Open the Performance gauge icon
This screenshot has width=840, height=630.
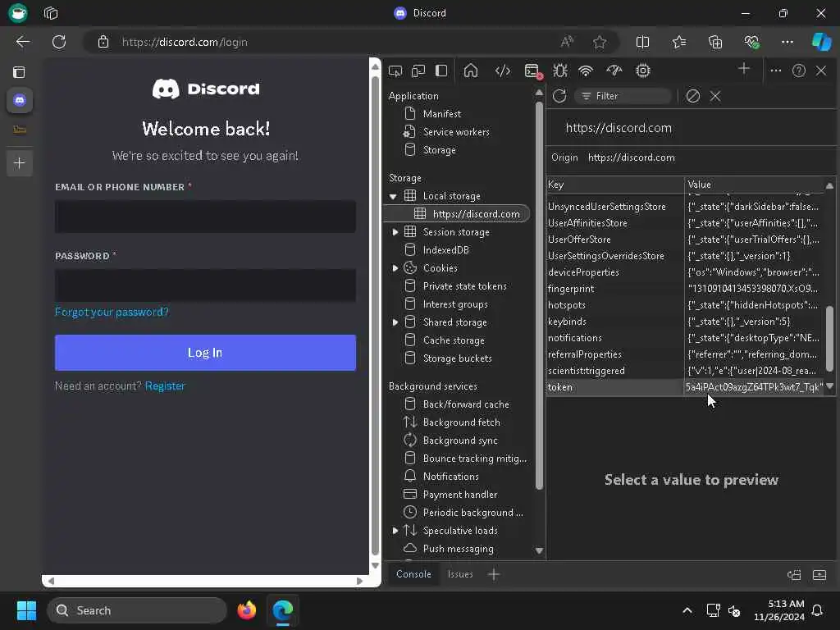pyautogui.click(x=614, y=71)
